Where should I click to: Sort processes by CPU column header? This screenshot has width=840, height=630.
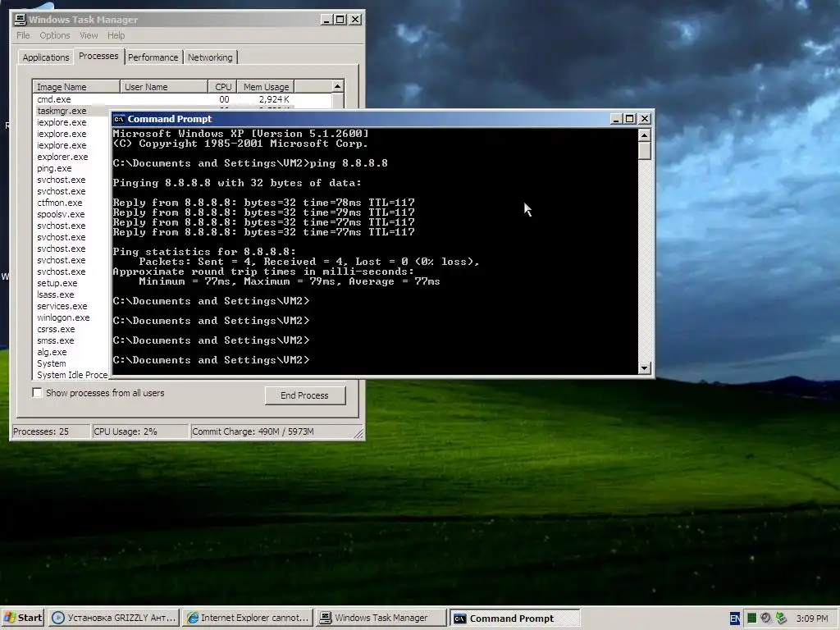(x=223, y=87)
